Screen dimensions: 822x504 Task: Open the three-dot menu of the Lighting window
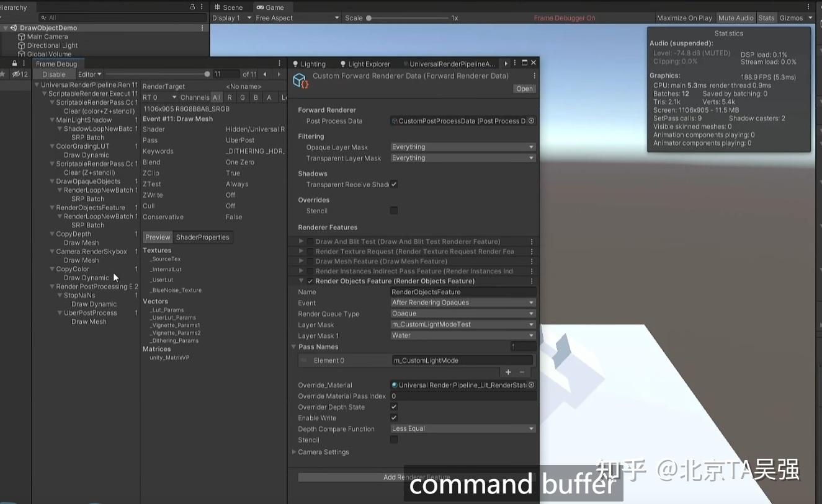[x=514, y=63]
